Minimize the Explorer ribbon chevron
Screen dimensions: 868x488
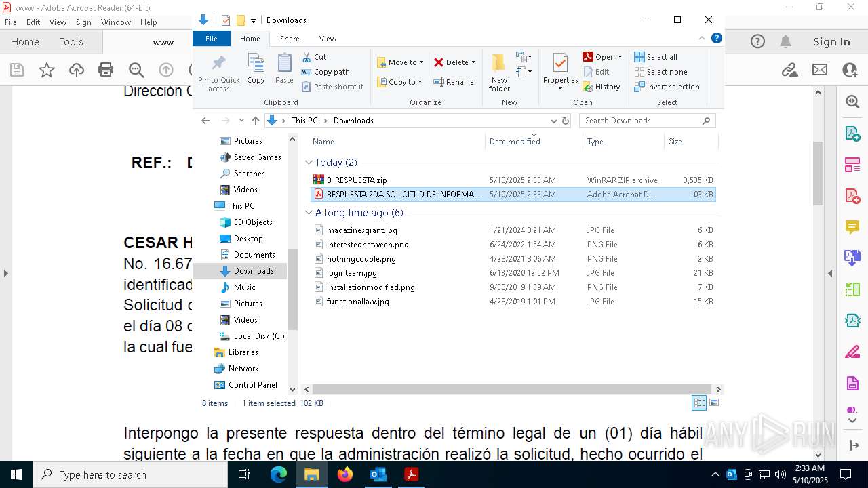tap(702, 39)
